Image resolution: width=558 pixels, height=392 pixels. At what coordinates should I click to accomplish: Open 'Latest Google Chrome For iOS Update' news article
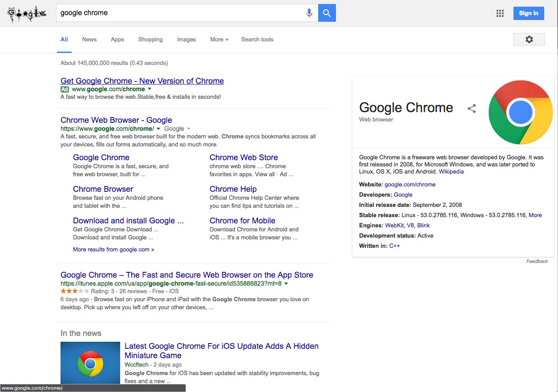(222, 351)
